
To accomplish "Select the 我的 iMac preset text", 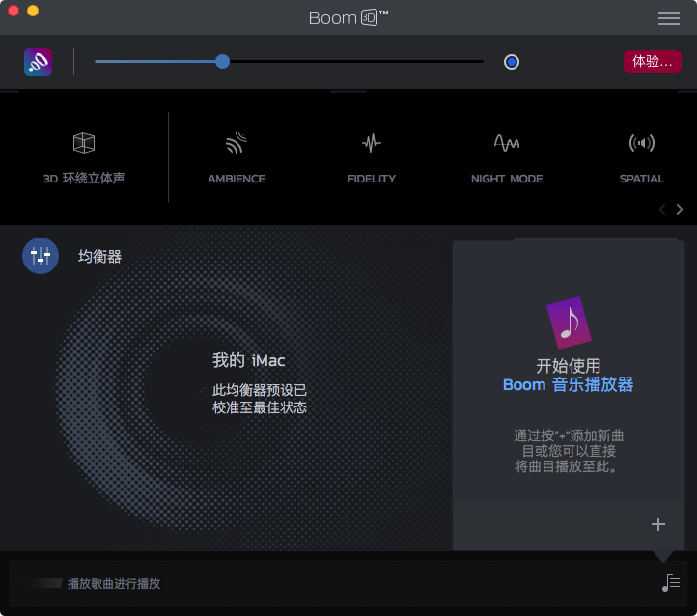I will [x=248, y=360].
